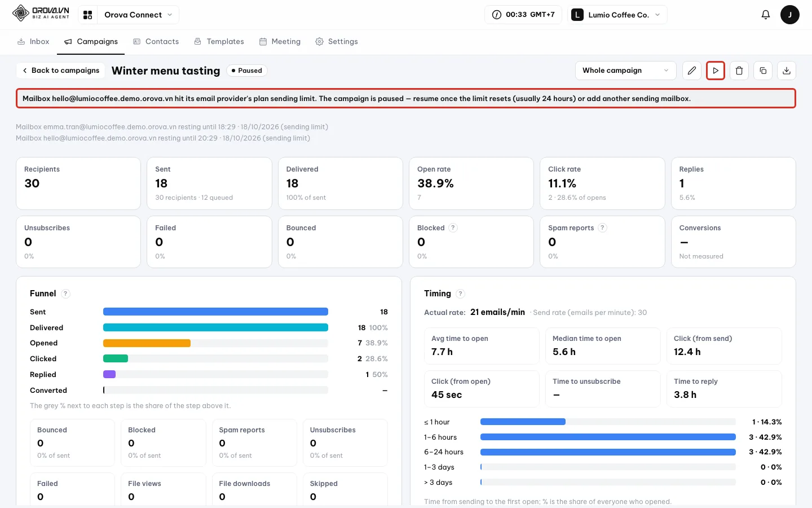
Task: Open the Funnel help question mark
Action: tap(65, 294)
